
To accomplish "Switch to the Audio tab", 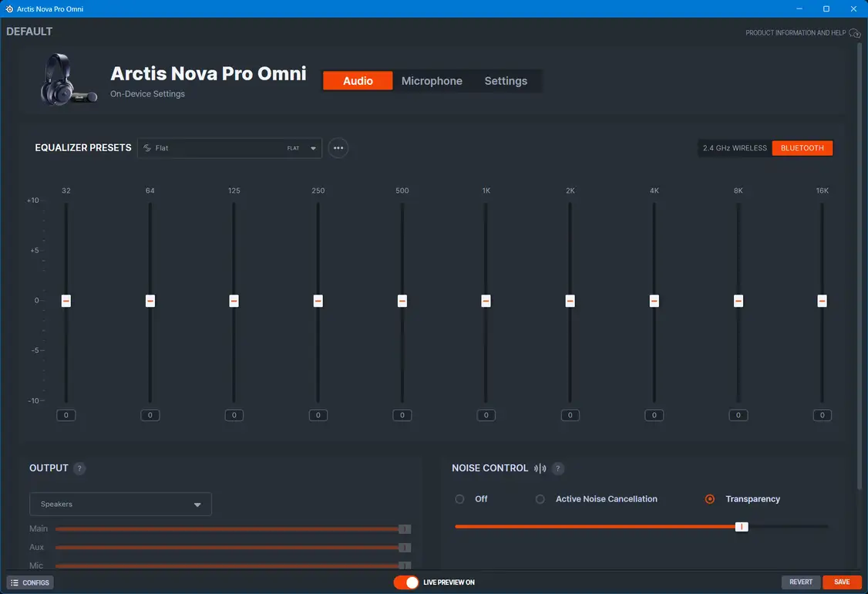I will (x=358, y=81).
